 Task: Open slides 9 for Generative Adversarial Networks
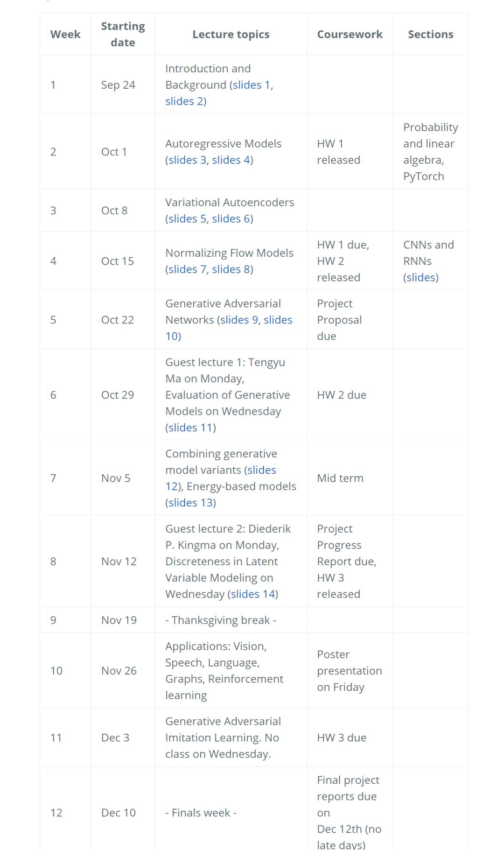point(239,320)
